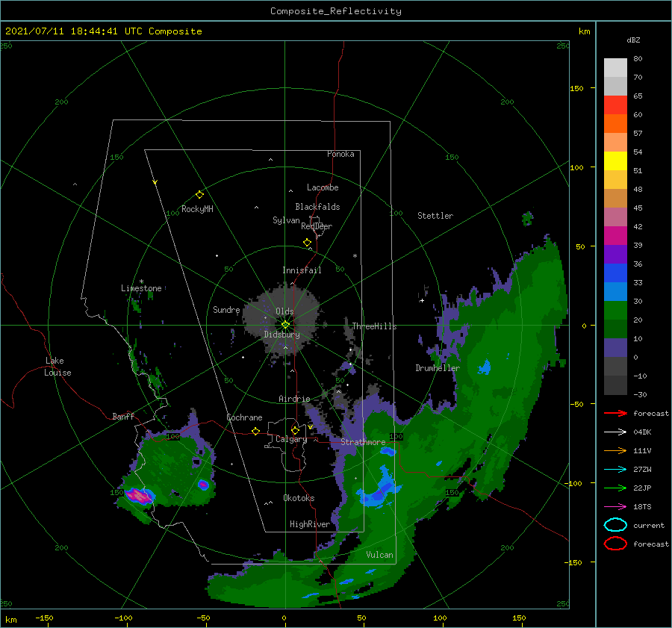Click the 65 dBZ red color band
The image size is (672, 628).
coord(615,105)
